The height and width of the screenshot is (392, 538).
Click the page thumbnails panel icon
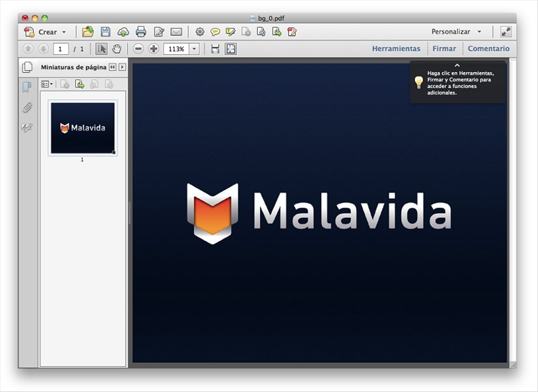pos(27,67)
